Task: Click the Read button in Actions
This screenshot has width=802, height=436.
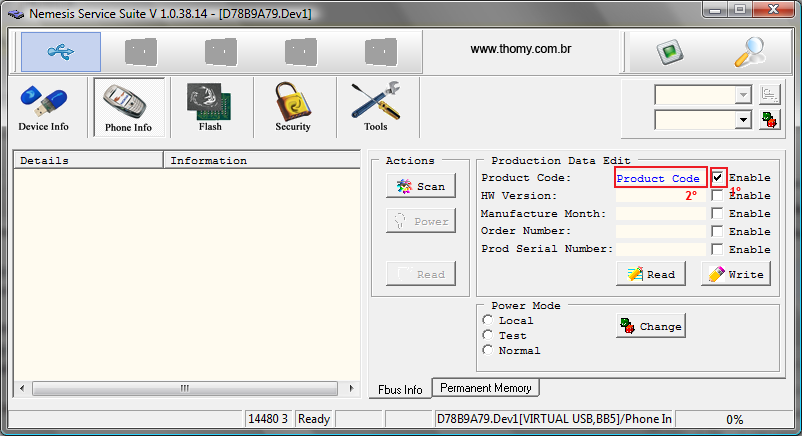Action: (x=421, y=274)
